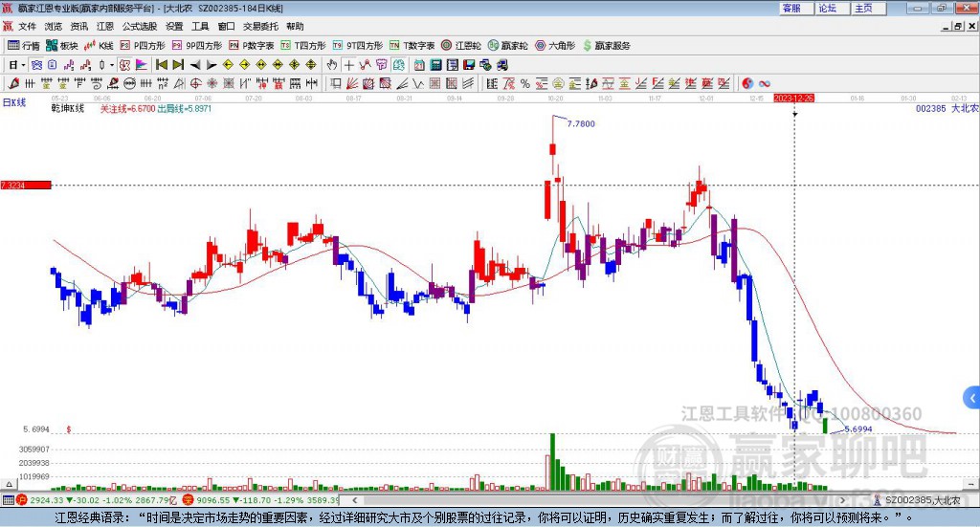The width and height of the screenshot is (980, 527).
Task: Click SZ002385,大北农 status bar entry
Action: pyautogui.click(x=922, y=500)
